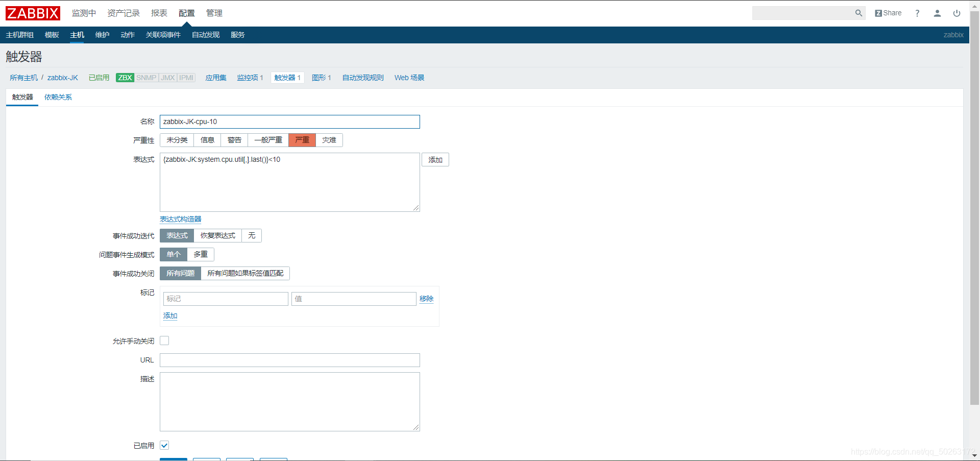Go to 关联项事件 submenu
The image size is (980, 461).
[163, 35]
